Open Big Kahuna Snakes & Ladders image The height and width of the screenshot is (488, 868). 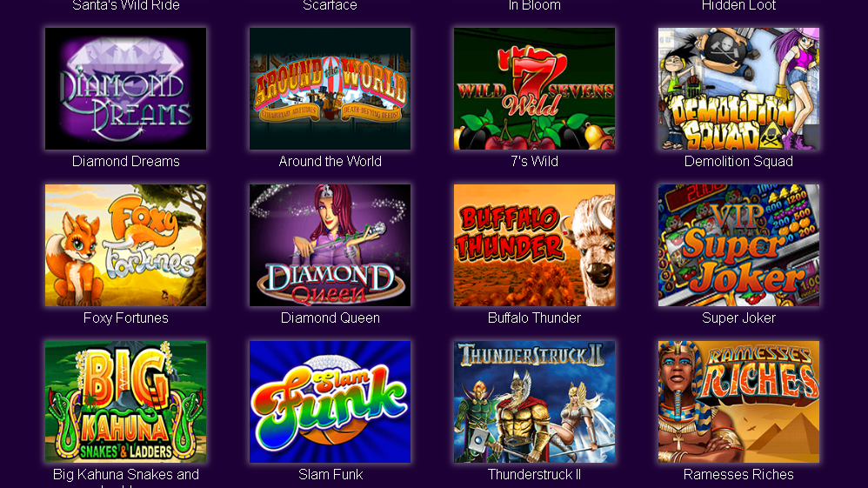125,402
